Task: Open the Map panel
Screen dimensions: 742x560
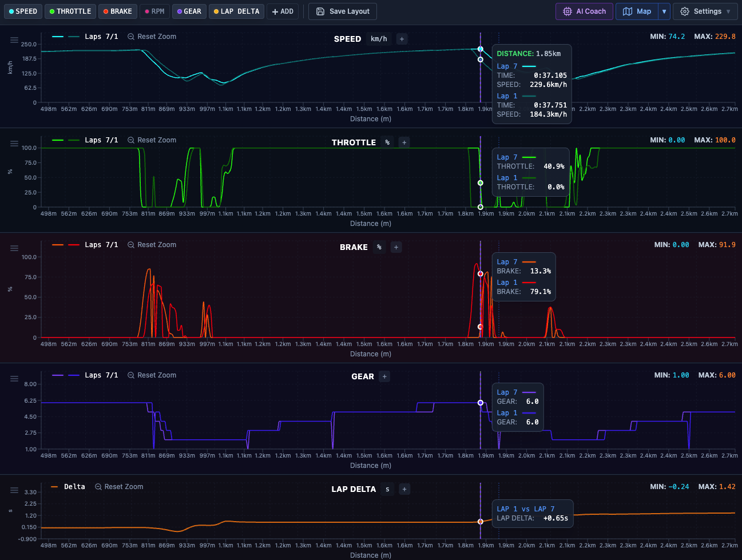Action: (637, 11)
